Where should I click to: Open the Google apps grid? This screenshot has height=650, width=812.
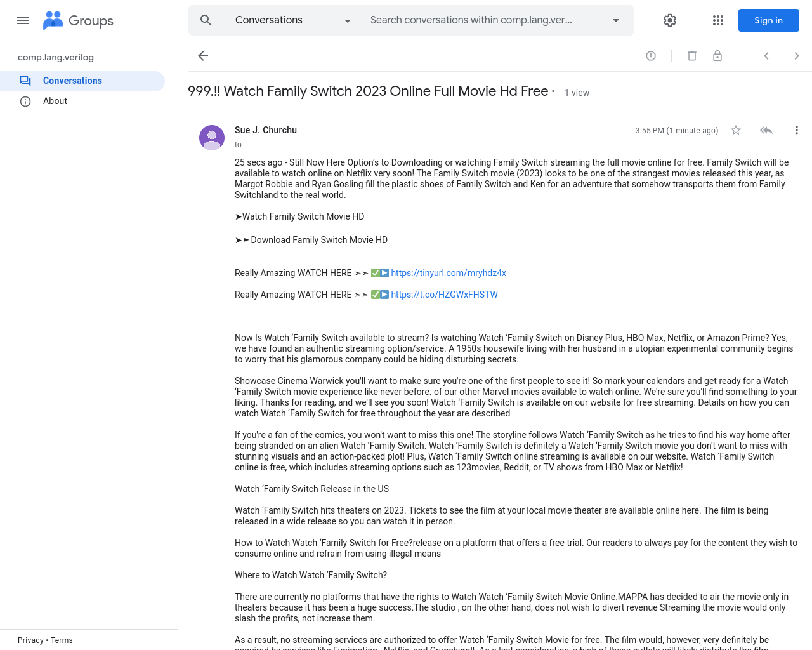pos(718,20)
